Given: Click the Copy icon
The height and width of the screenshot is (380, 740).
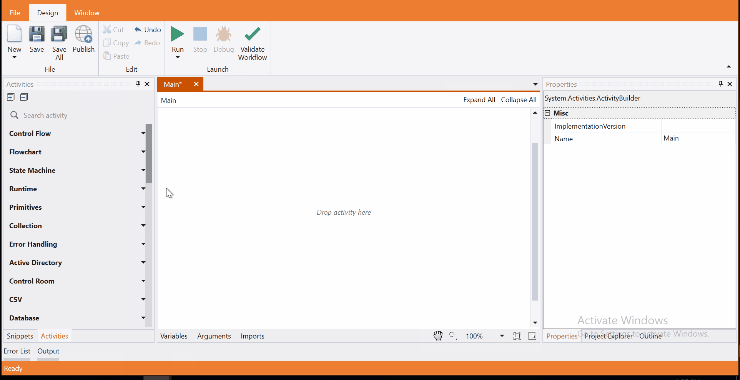Looking at the screenshot, I should pos(107,42).
